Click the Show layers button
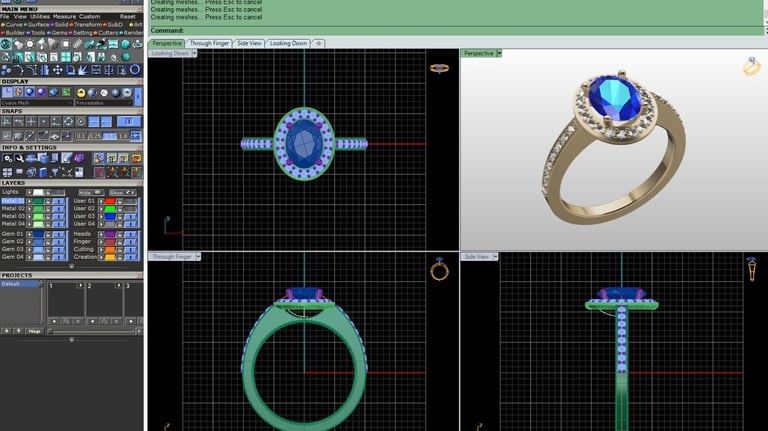768x431 pixels. (122, 192)
